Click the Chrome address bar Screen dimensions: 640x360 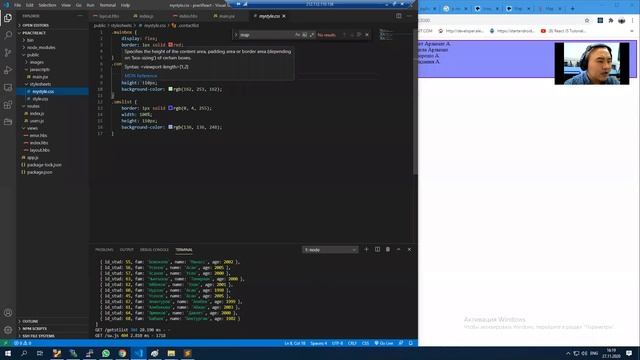pyautogui.click(x=500, y=20)
